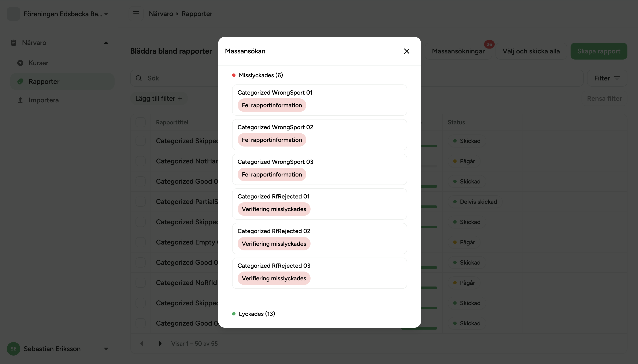This screenshot has width=638, height=364.
Task: Click the search magnifier icon
Action: [x=139, y=78]
